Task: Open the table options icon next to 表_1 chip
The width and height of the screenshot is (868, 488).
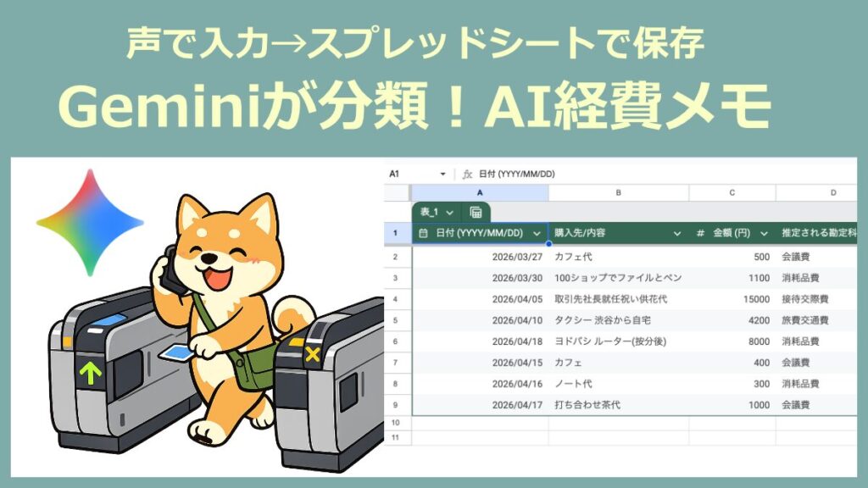Action: click(x=476, y=210)
